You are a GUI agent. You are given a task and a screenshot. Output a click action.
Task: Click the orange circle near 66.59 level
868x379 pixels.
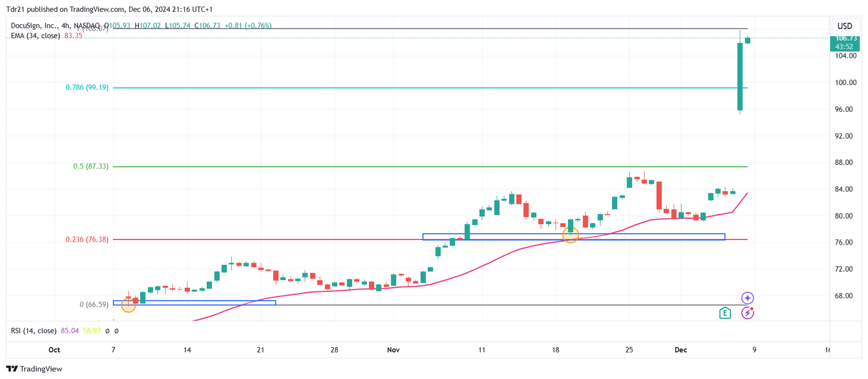(x=128, y=305)
